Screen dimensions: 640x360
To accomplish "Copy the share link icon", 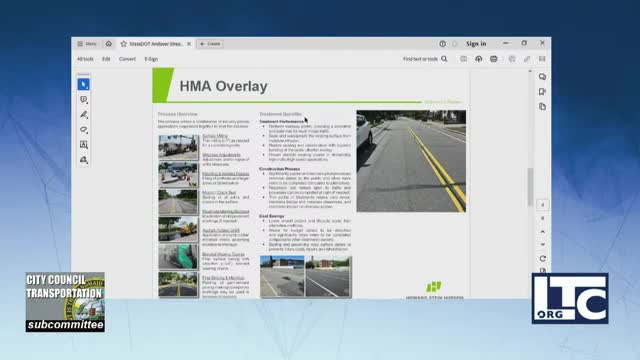I will pos(527,59).
